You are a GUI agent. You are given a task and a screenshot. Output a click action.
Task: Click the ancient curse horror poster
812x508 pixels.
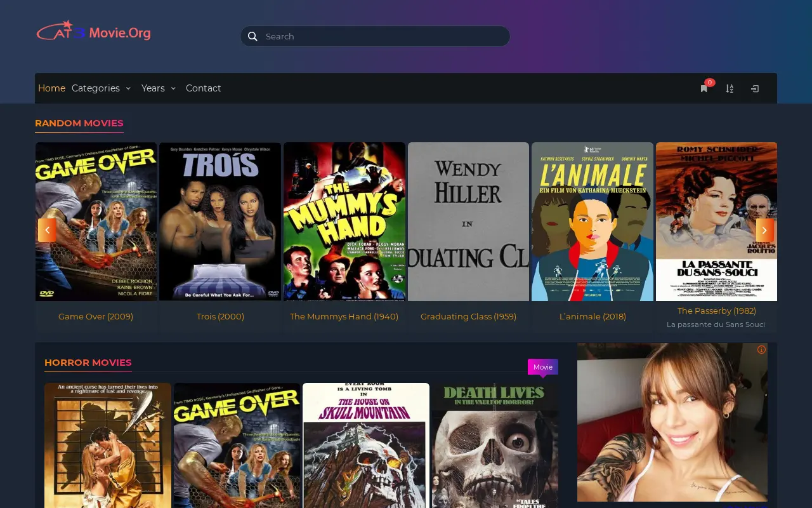(x=108, y=445)
